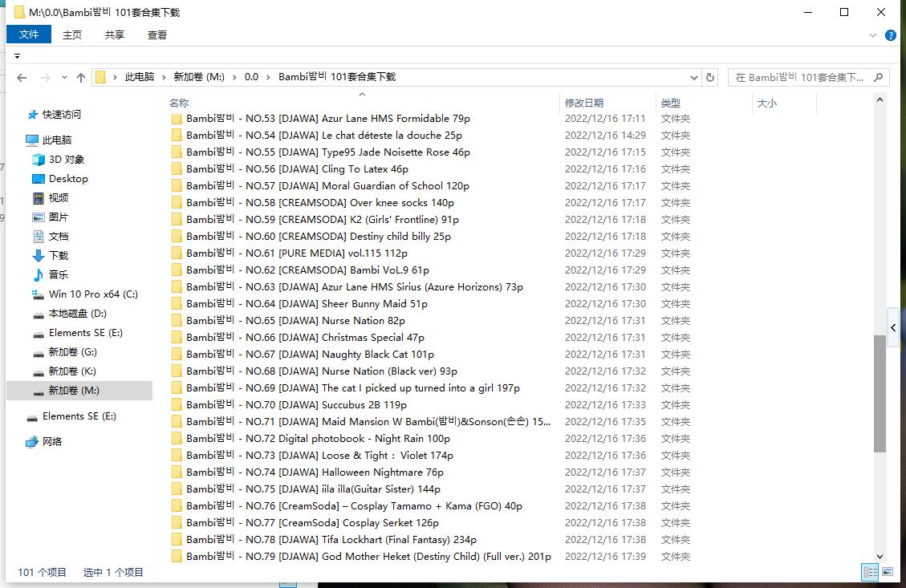Switch to details view in status bar
906x588 pixels.
(870, 573)
